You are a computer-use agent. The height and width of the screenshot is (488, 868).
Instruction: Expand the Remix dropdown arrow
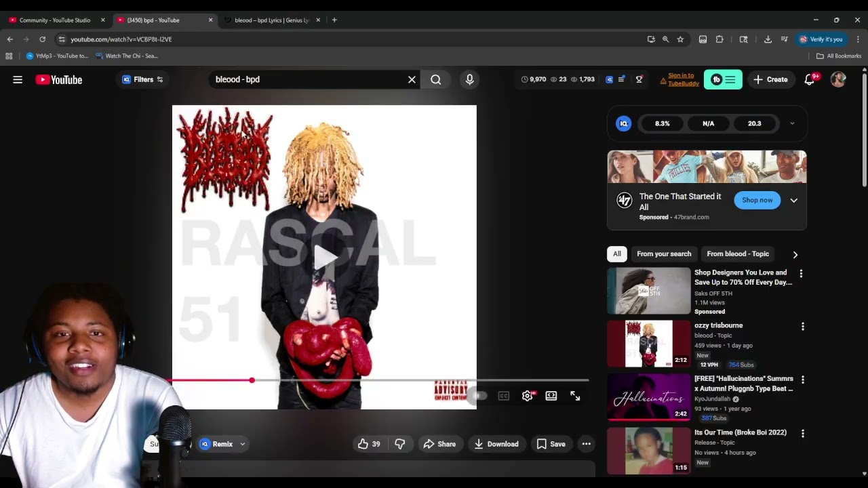pos(242,444)
